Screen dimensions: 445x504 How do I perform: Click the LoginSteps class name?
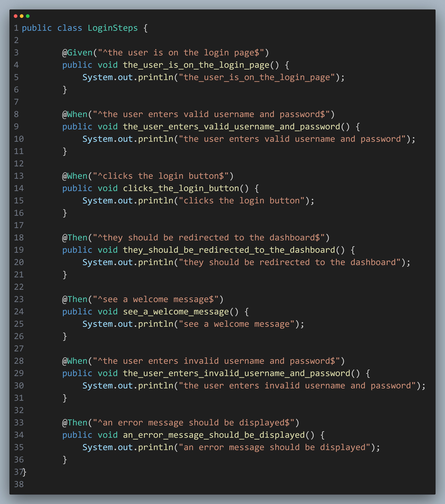pos(113,28)
